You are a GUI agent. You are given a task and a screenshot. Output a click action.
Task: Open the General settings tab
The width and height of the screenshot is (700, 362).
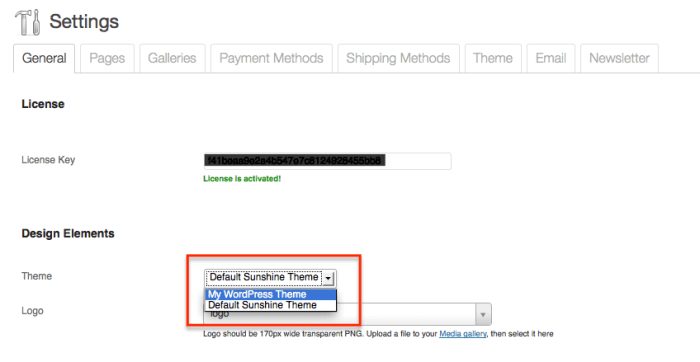[44, 58]
